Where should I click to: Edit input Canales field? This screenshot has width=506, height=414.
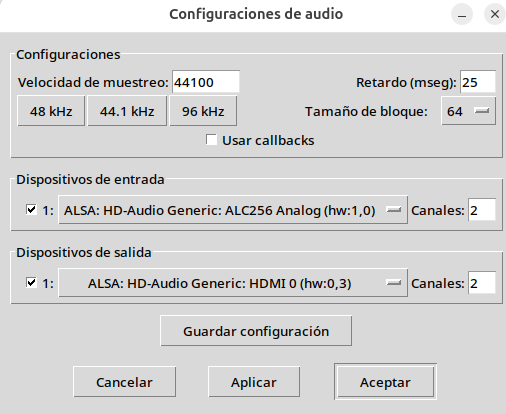click(x=482, y=210)
